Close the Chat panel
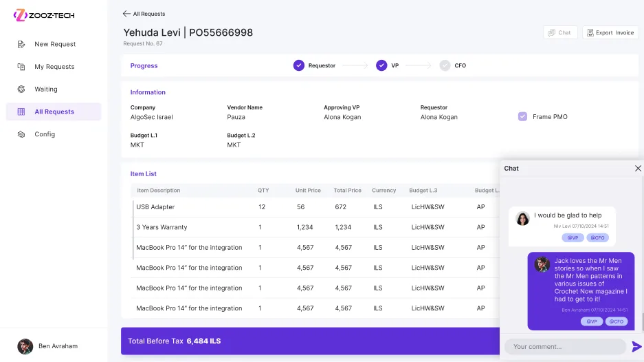 pos(638,168)
